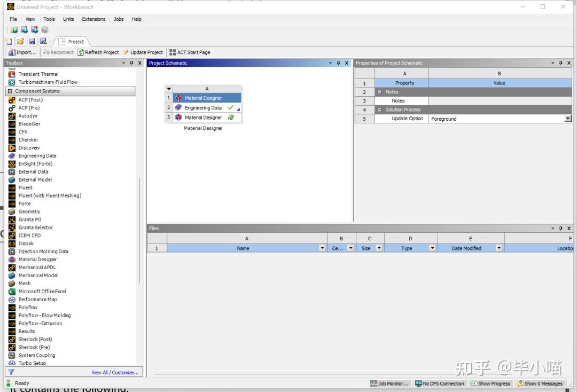Click refresh-required icon on Material Designer cell

pos(231,117)
